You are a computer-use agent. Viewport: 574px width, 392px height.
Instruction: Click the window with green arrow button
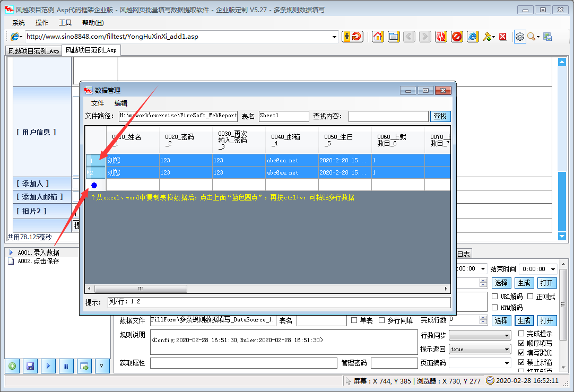point(84,366)
